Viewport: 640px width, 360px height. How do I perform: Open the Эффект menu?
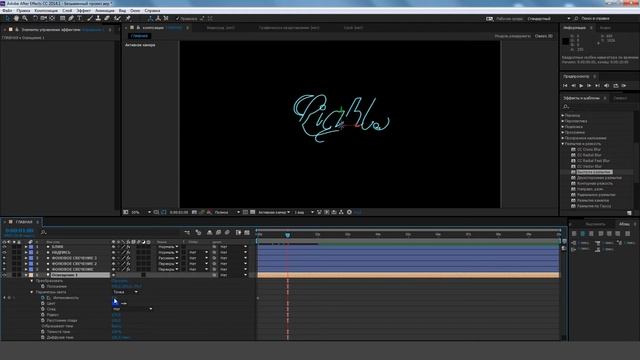click(84, 11)
